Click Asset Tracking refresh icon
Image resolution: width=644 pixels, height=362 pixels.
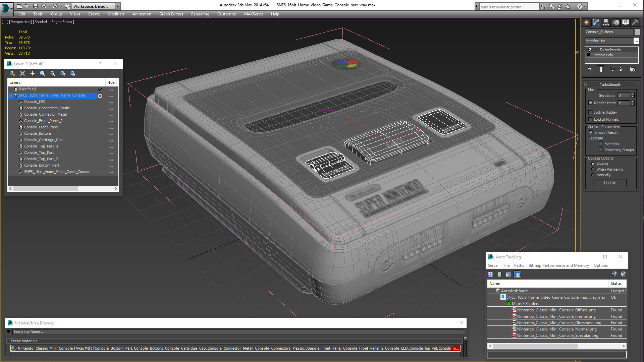click(490, 275)
